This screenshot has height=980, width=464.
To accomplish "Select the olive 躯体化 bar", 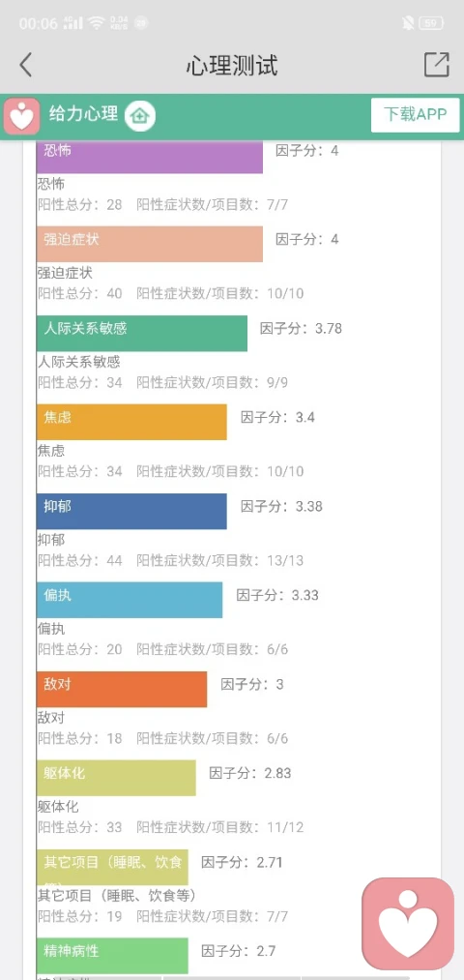I will (x=116, y=778).
